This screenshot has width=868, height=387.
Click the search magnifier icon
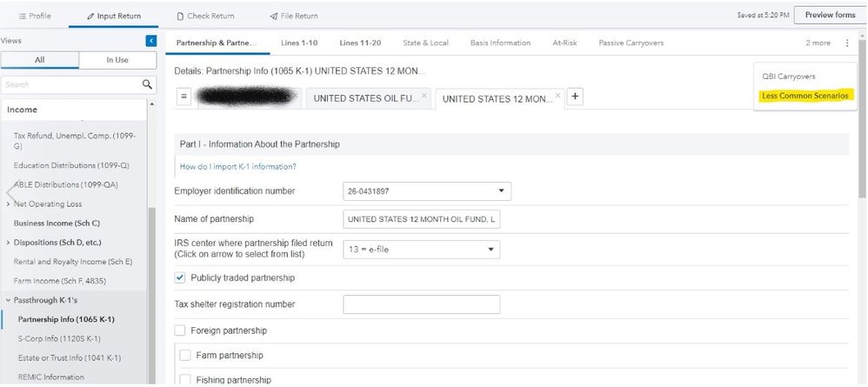pyautogui.click(x=147, y=84)
